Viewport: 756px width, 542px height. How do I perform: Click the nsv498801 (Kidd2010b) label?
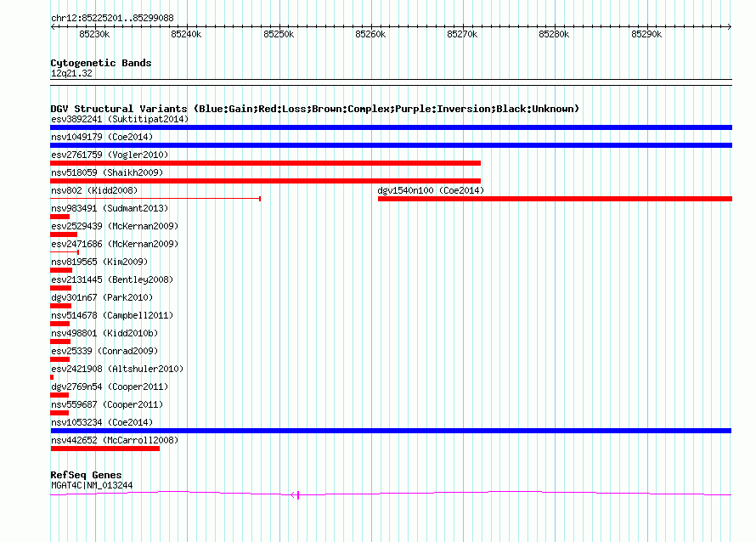pyautogui.click(x=104, y=333)
